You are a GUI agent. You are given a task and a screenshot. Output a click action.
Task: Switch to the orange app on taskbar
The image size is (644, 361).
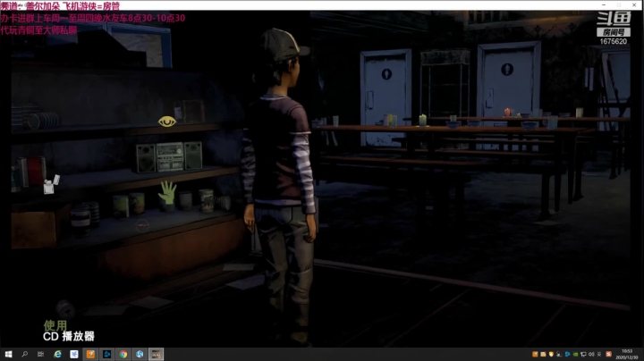[x=90, y=354]
